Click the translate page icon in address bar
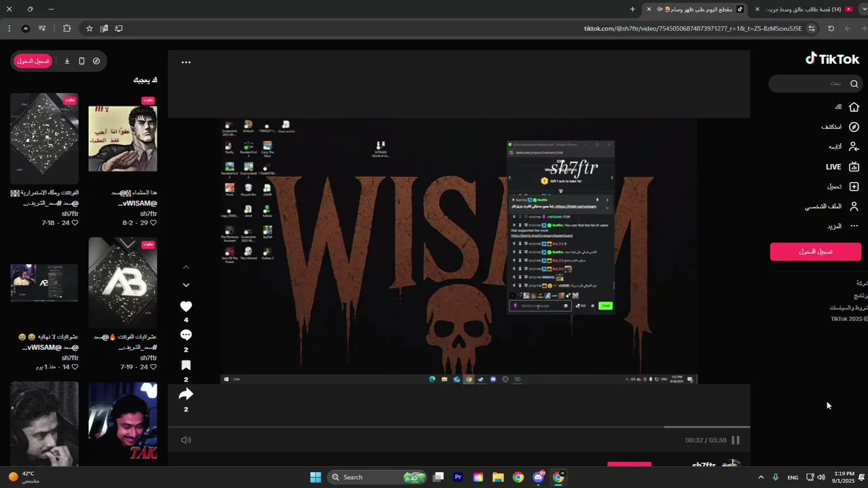 (x=104, y=28)
